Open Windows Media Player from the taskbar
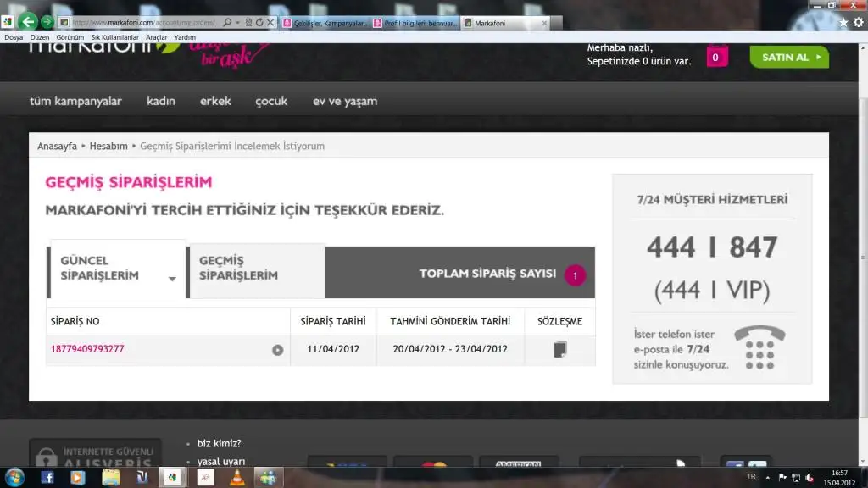868x488 pixels. click(77, 478)
